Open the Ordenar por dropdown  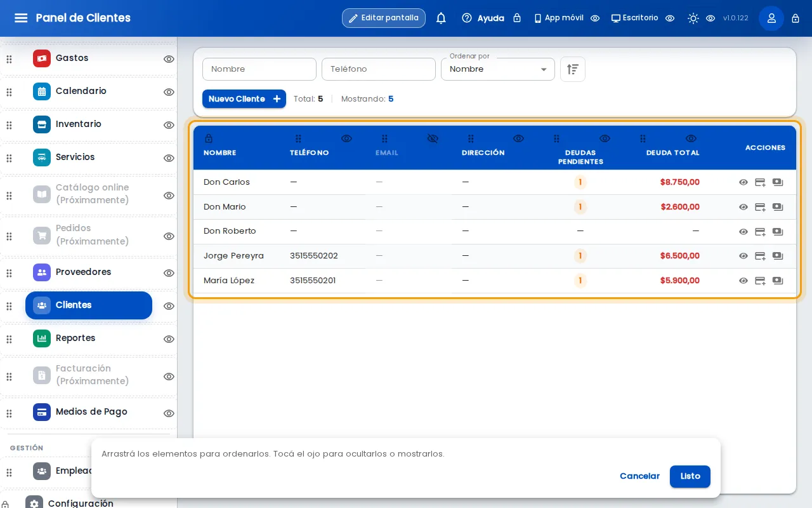pyautogui.click(x=498, y=69)
